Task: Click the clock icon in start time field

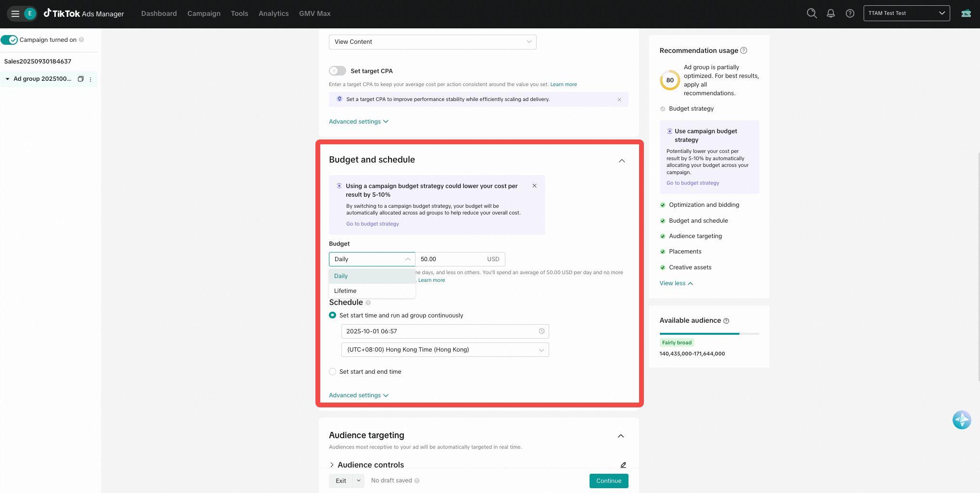Action: (x=541, y=331)
